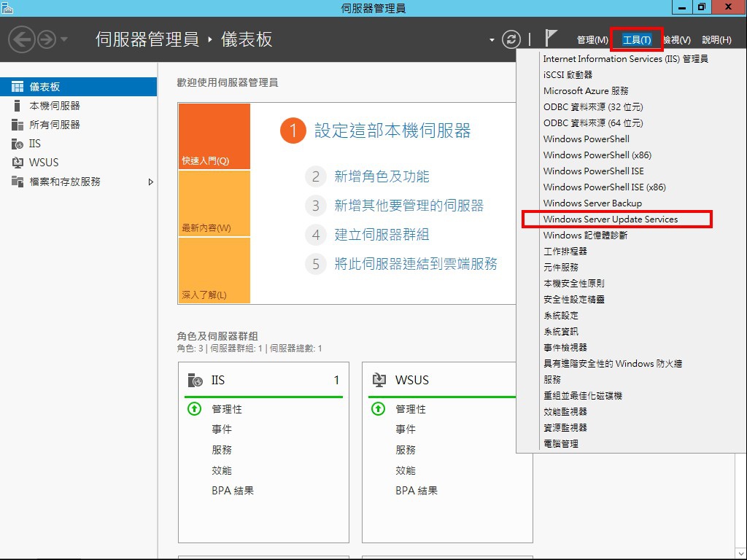Open Windows Server Backup
Screen dimensions: 747x560
(x=592, y=203)
